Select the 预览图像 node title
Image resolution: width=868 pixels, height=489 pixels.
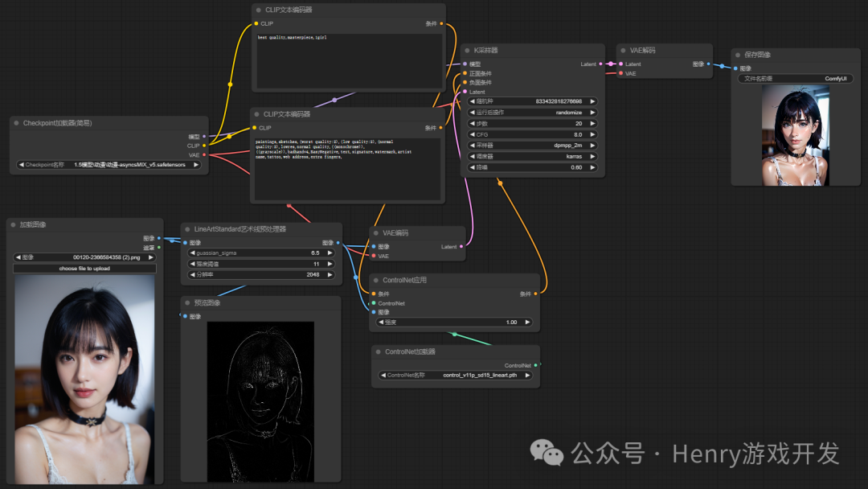pyautogui.click(x=207, y=303)
